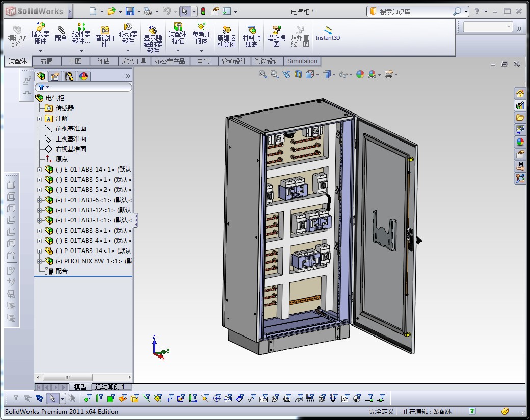530x420 pixels.
Task: Open the DisplayManager tab icon
Action: coord(84,76)
